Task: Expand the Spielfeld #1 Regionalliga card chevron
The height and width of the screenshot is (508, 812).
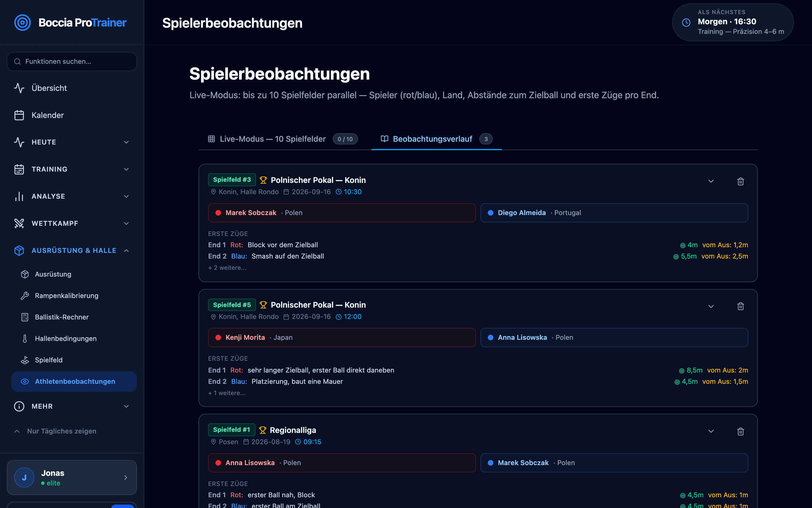Action: coord(711,432)
